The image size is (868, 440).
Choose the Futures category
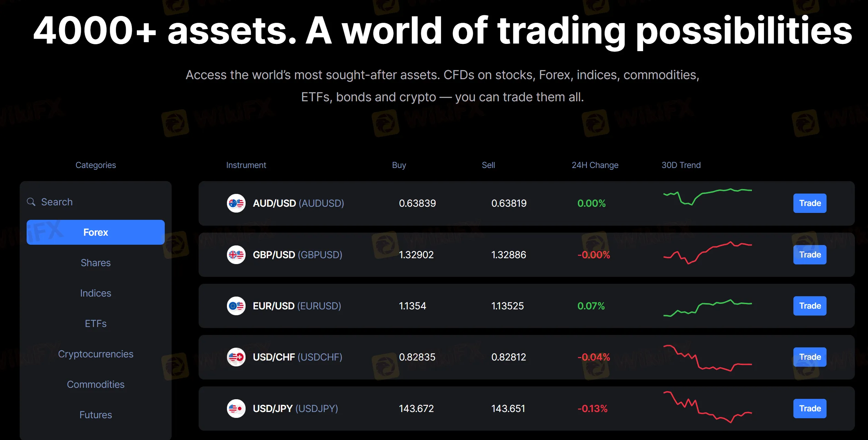pyautogui.click(x=96, y=415)
